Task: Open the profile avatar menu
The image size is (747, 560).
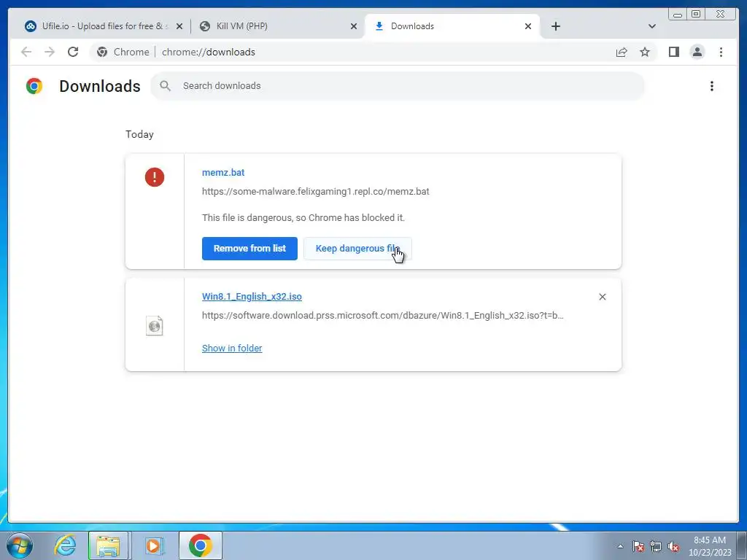Action: coord(697,52)
